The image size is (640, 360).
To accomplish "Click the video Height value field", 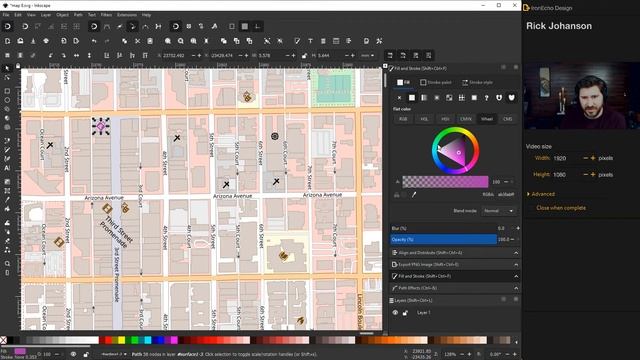I will tap(567, 175).
